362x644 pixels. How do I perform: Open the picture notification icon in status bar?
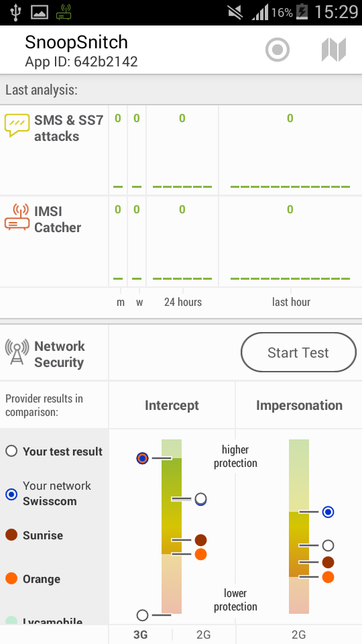point(40,12)
